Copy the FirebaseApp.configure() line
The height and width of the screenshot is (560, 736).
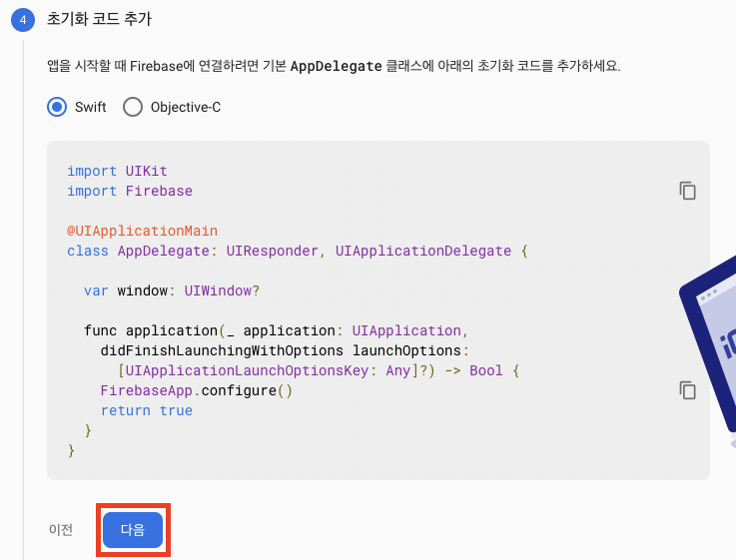(x=688, y=390)
